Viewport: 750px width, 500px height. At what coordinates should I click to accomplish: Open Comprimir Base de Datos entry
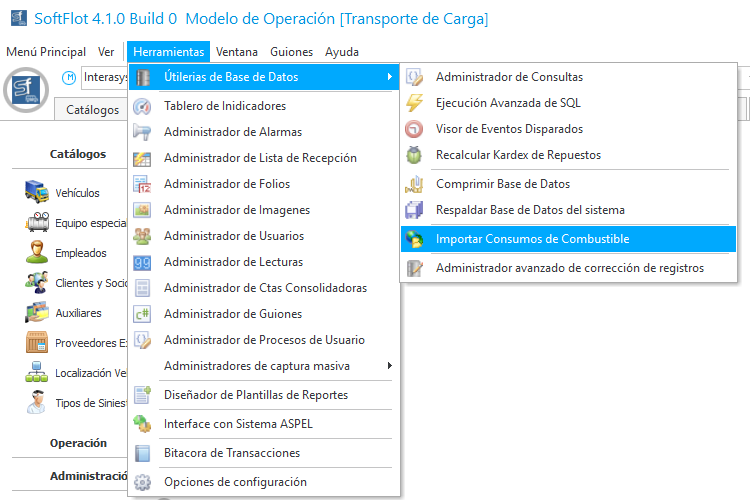point(502,184)
